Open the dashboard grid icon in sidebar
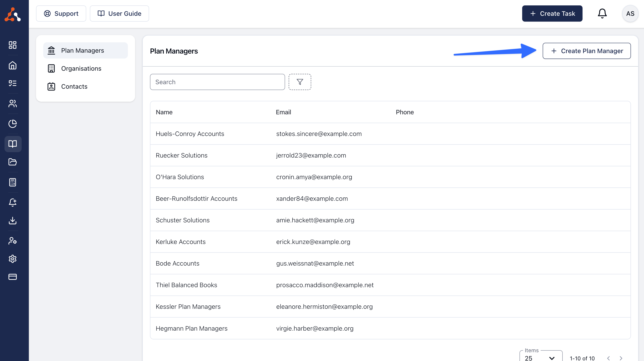 pos(13,45)
